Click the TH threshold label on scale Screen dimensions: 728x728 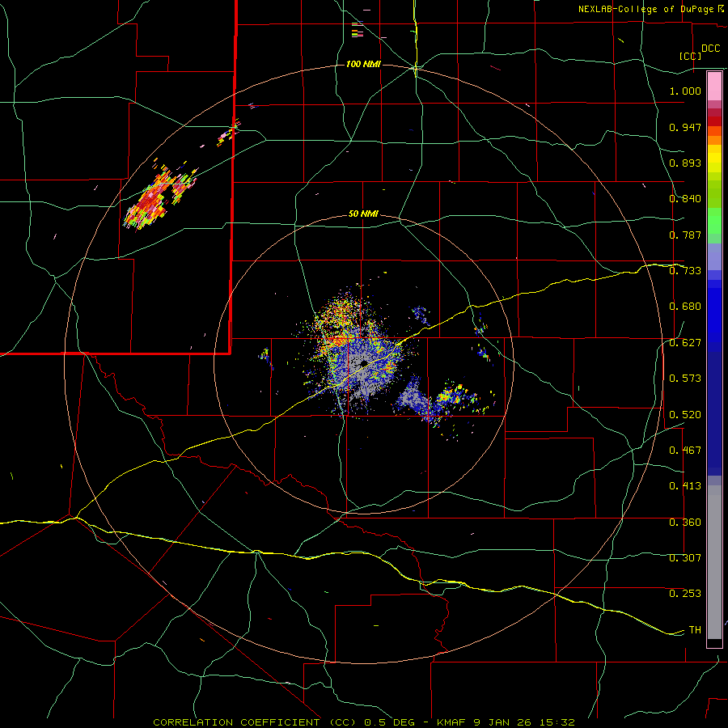pos(695,630)
